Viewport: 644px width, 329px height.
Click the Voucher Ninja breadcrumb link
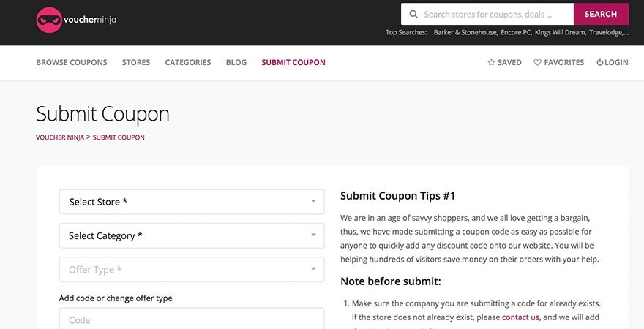pyautogui.click(x=60, y=137)
